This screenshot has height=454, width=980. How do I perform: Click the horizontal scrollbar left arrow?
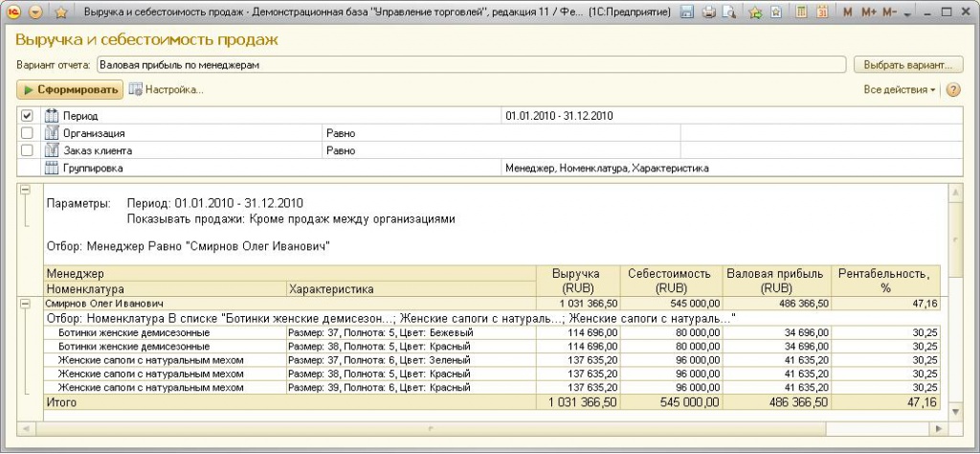click(x=26, y=429)
